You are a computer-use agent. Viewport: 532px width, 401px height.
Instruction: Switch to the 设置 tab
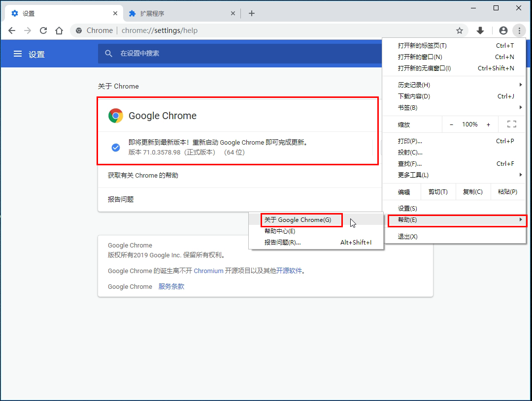pyautogui.click(x=63, y=13)
